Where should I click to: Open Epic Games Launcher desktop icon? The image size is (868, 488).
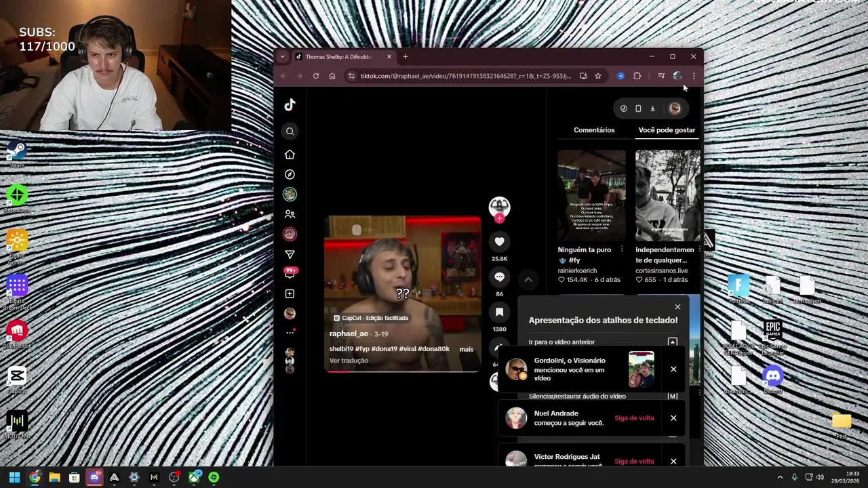coord(772,338)
